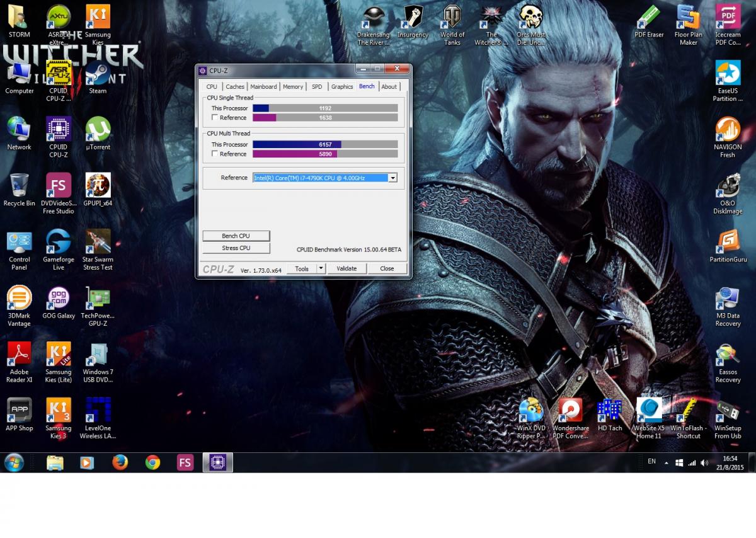This screenshot has width=756, height=538.
Task: Launch µTorrent from the desktop
Action: (98, 133)
